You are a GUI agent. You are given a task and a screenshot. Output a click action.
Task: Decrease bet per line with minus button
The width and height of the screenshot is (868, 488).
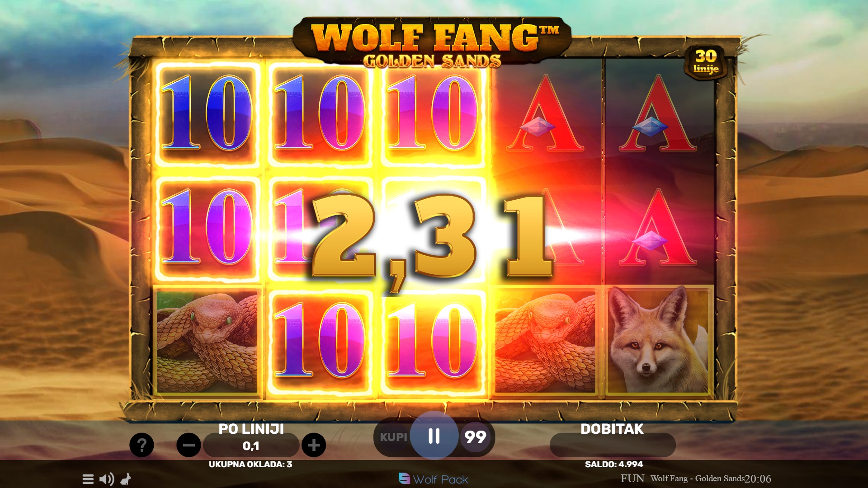click(189, 445)
